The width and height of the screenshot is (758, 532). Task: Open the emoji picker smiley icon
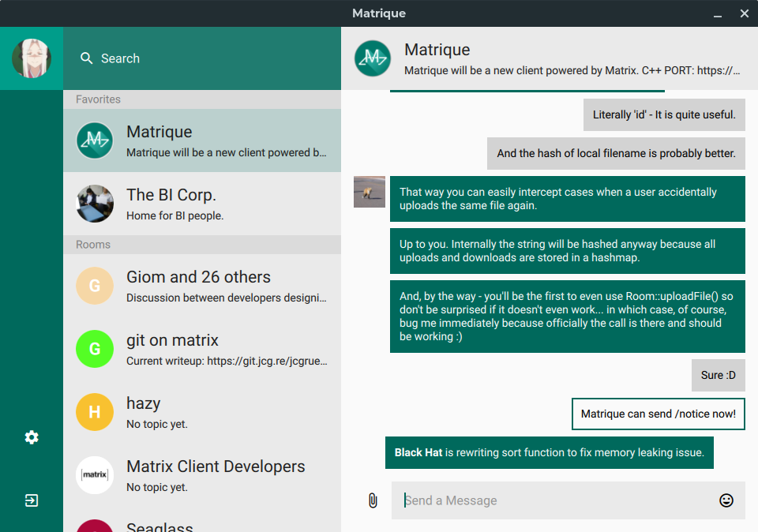726,500
